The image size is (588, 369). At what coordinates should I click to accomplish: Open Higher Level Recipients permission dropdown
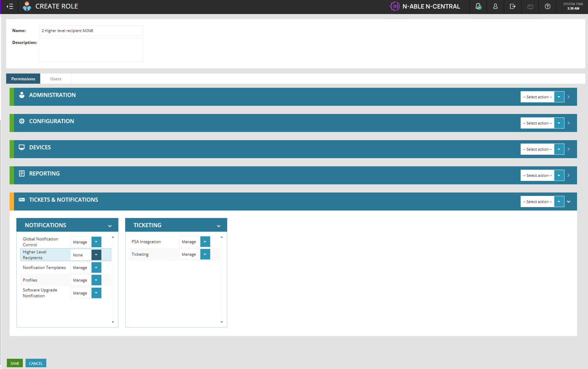coord(96,255)
